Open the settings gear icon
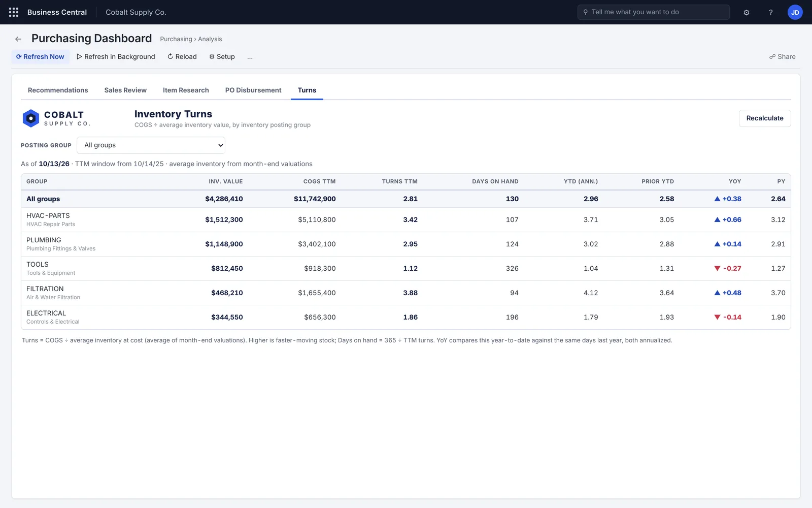This screenshot has width=812, height=508. pos(747,12)
